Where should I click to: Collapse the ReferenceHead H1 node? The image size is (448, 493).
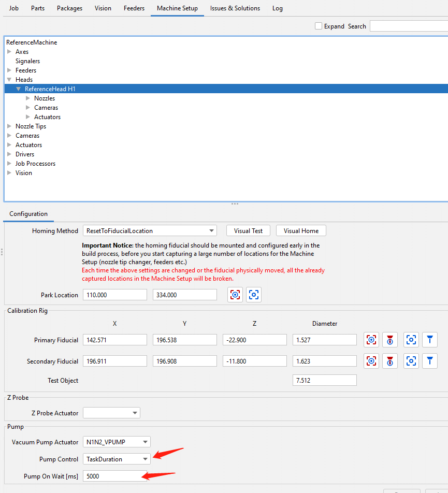coord(19,89)
